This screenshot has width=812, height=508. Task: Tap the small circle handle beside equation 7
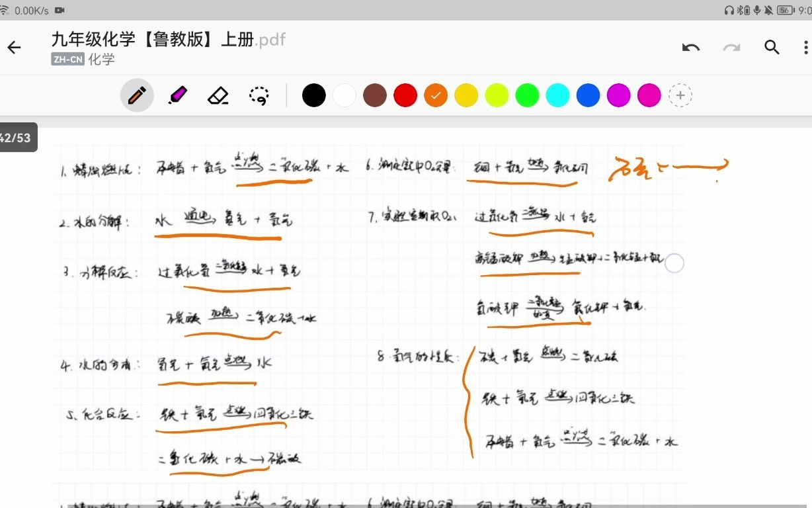click(674, 263)
